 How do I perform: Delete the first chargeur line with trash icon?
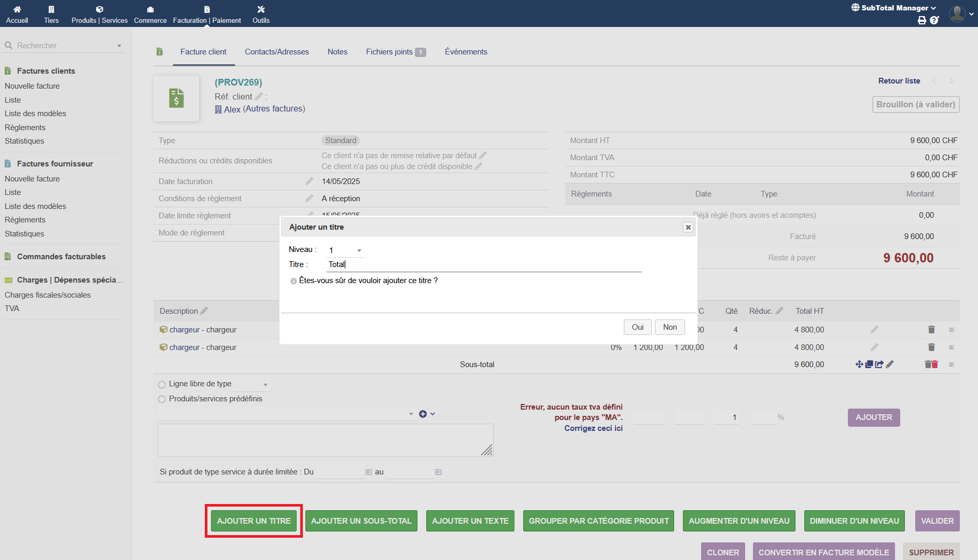click(x=931, y=330)
